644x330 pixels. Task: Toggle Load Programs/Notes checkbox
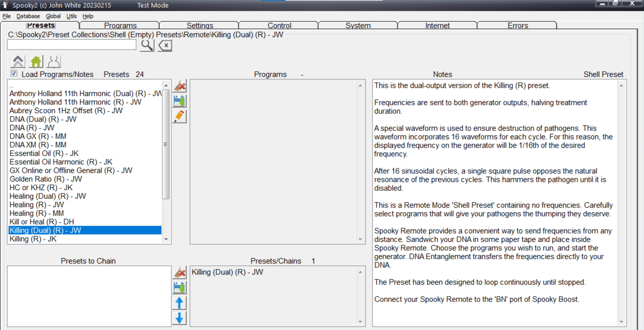14,73
